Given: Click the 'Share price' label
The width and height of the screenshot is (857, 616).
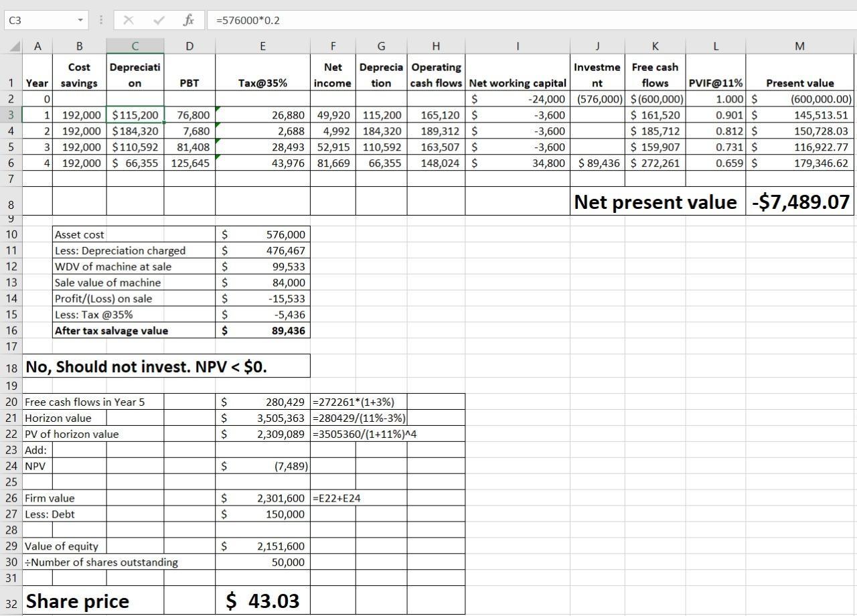Looking at the screenshot, I should click(x=78, y=601).
